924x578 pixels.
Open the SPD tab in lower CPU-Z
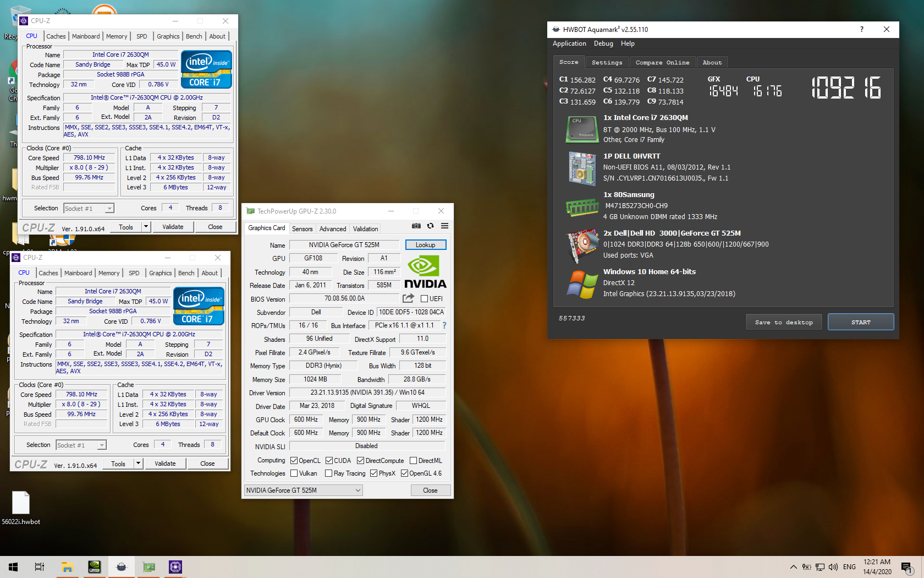pos(134,273)
